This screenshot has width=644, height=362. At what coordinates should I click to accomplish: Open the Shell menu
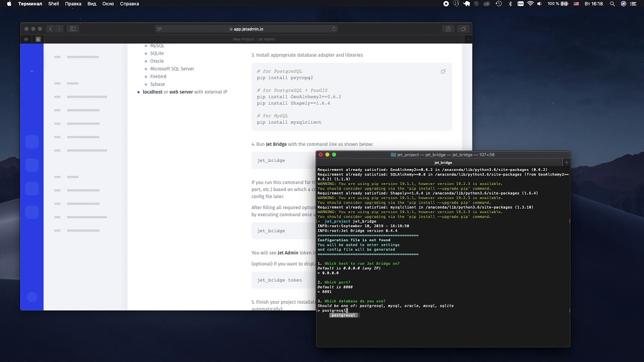(x=53, y=4)
